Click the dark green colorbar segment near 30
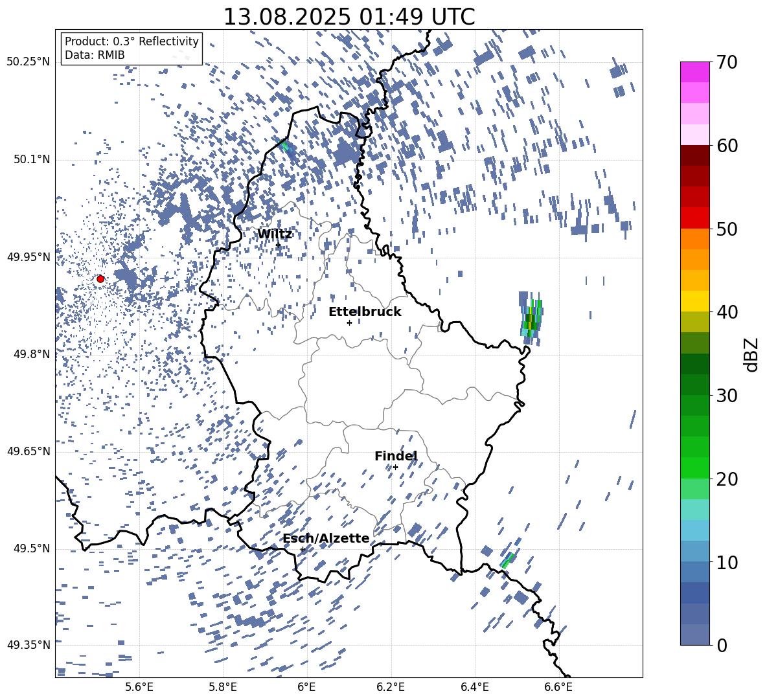This screenshot has height=700, width=767. coord(694,385)
